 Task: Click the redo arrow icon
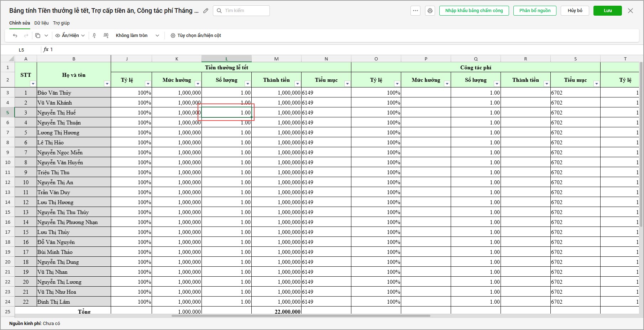click(x=26, y=36)
